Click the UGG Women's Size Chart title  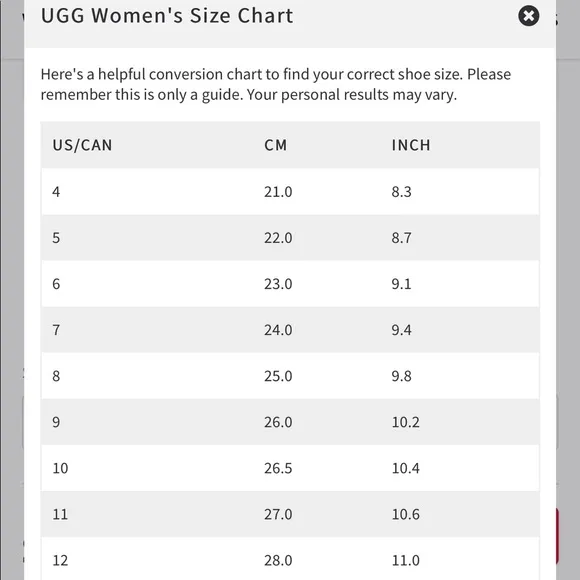click(167, 16)
